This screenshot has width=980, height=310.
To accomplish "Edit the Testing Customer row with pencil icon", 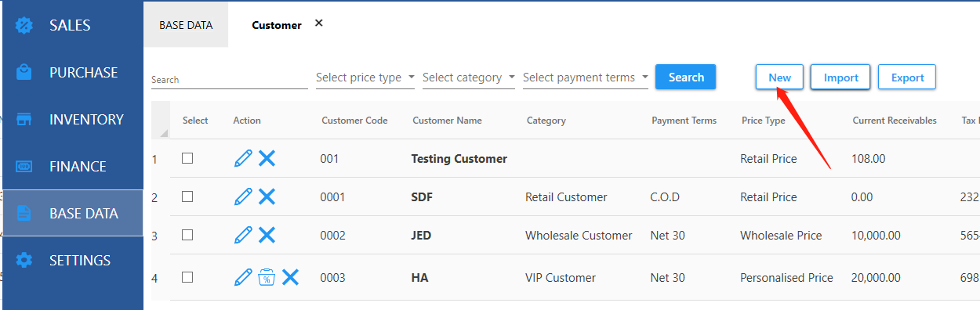I will click(243, 158).
